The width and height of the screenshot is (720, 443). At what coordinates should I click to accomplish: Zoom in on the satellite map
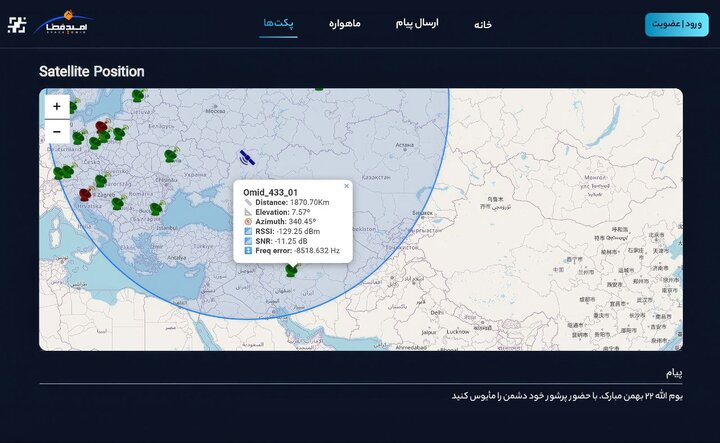pos(56,106)
